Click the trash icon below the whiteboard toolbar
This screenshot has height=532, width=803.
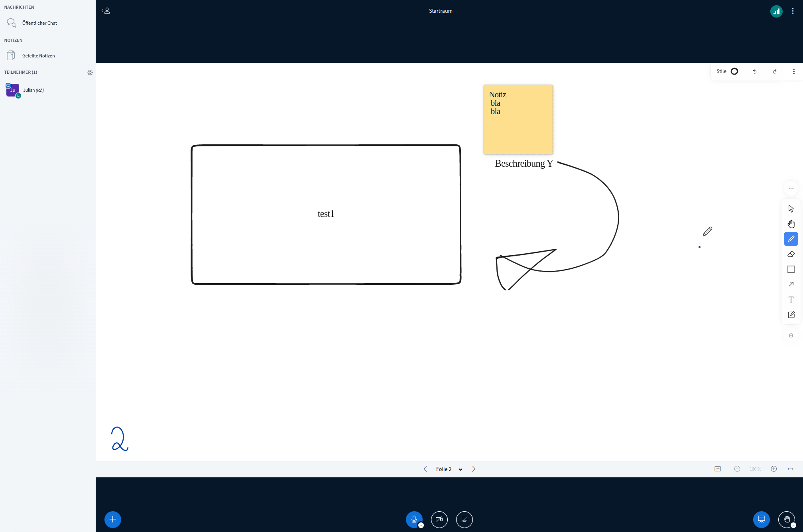[791, 335]
